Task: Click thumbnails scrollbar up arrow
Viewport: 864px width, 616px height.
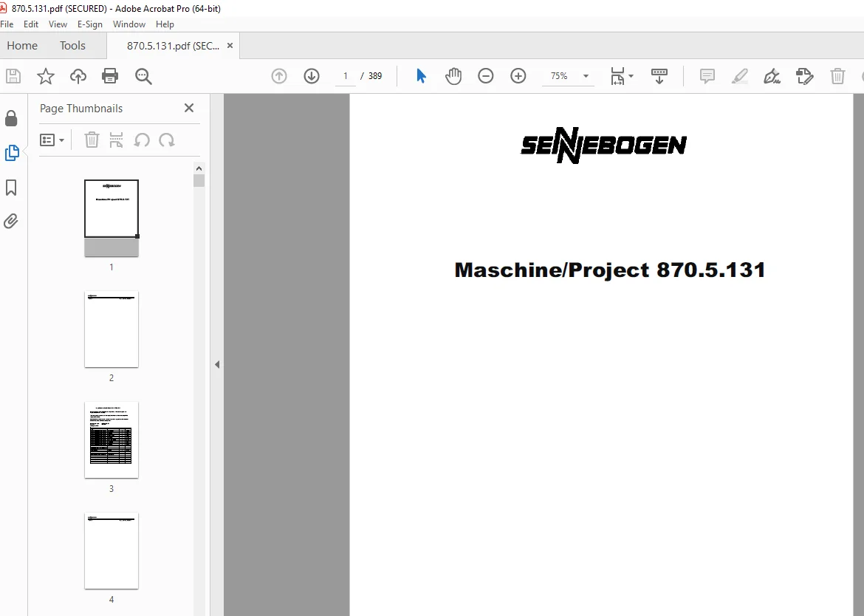Action: pyautogui.click(x=199, y=168)
